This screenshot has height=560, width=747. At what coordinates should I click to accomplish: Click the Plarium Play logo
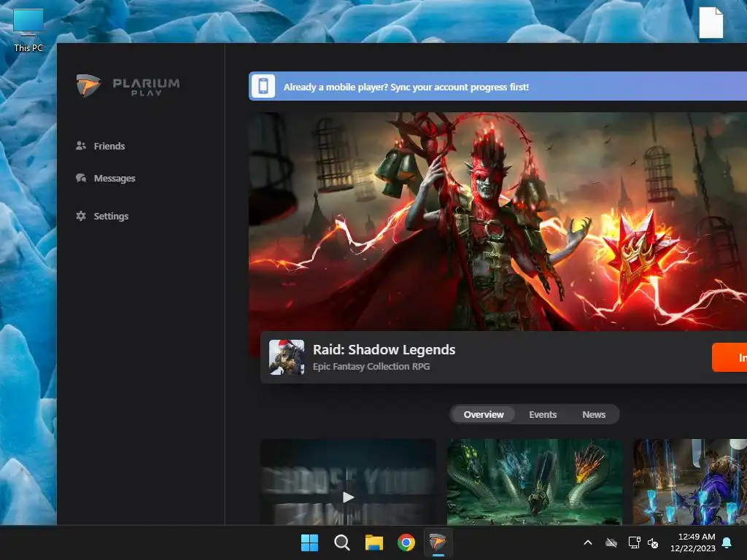pyautogui.click(x=128, y=86)
